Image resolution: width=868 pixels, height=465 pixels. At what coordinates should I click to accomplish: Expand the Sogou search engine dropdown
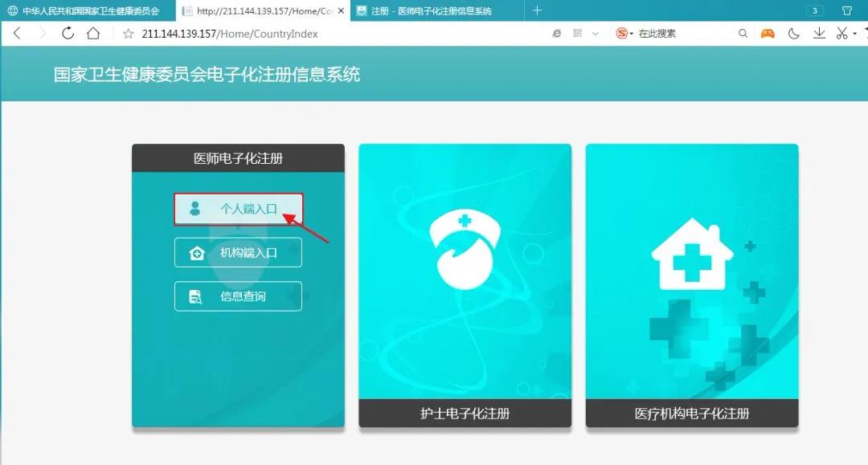[x=632, y=34]
